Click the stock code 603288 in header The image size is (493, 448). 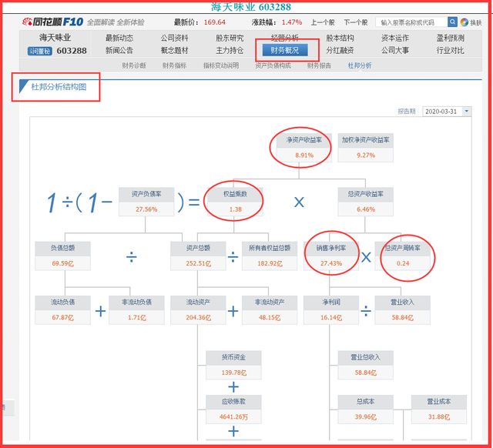pos(72,51)
